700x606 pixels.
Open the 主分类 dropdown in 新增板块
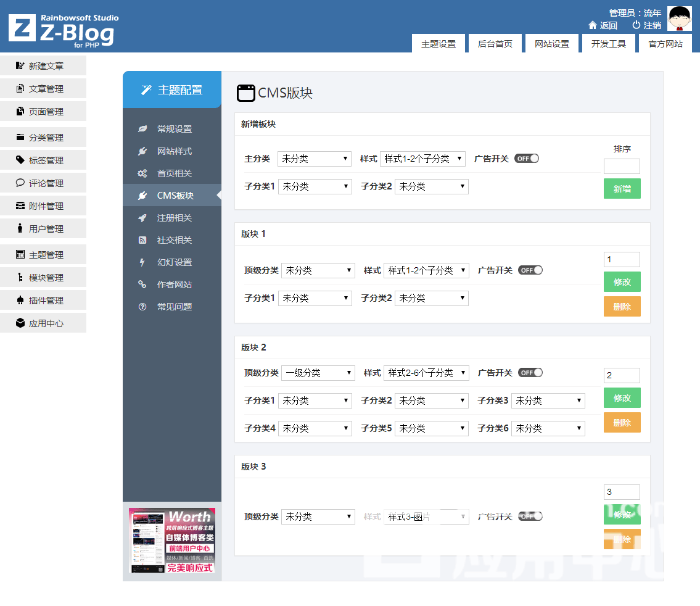tap(315, 159)
